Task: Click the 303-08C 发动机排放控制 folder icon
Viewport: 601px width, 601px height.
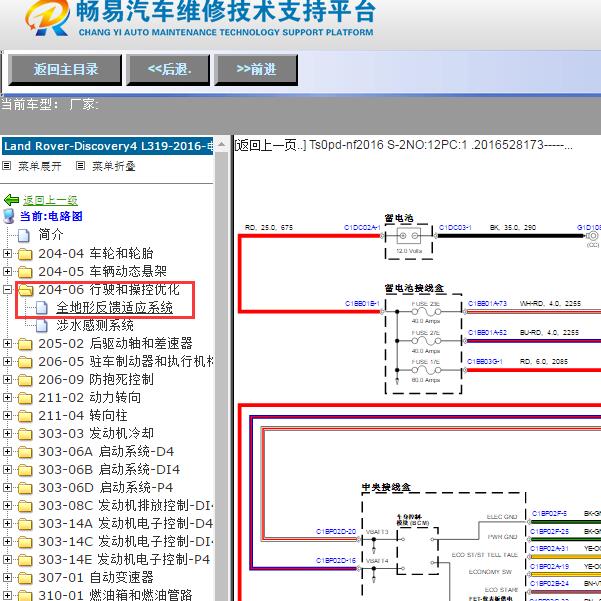Action: click(x=25, y=506)
